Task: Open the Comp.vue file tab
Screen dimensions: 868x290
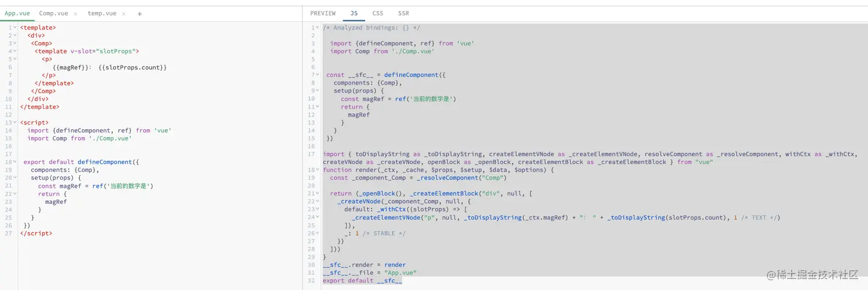Action: [53, 13]
